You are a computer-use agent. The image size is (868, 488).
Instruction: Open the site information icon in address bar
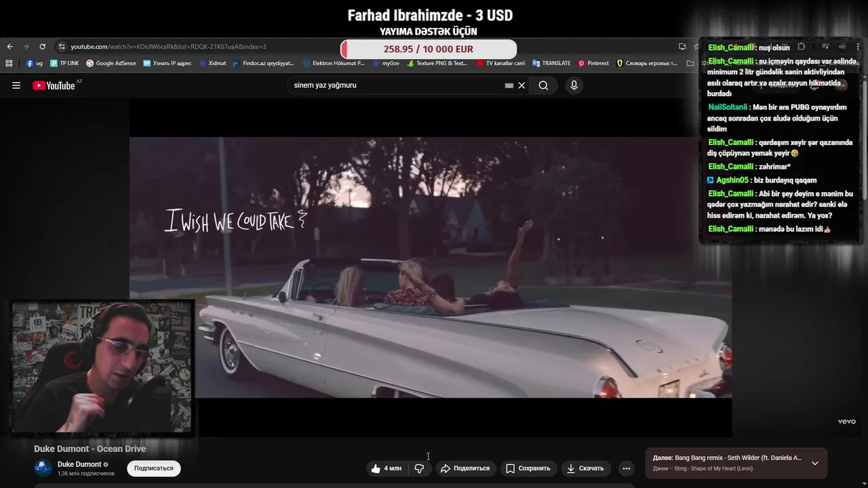tap(62, 47)
